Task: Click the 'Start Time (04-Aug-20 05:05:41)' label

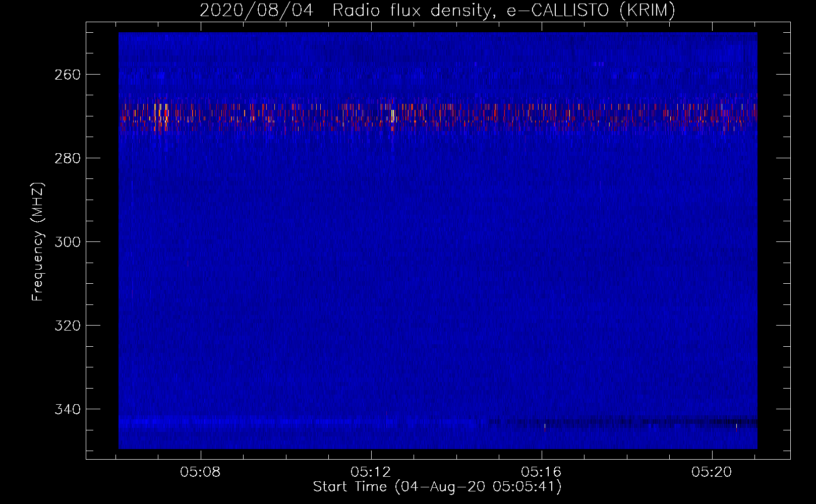Action: pyautogui.click(x=437, y=487)
